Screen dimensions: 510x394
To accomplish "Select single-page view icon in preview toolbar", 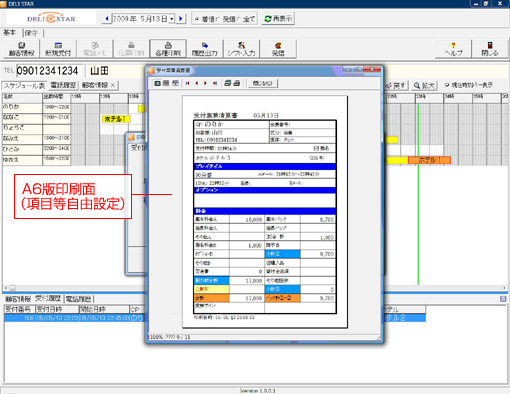I will pyautogui.click(x=157, y=83).
